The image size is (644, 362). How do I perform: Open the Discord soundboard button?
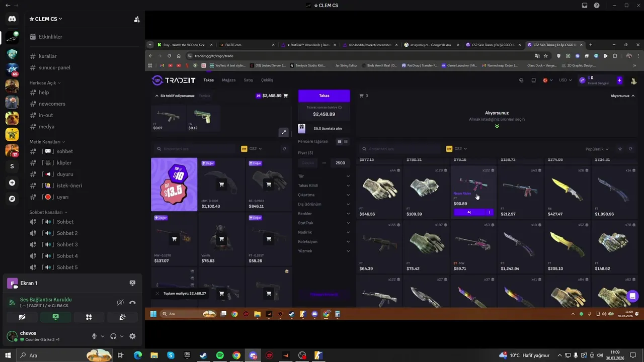122,317
